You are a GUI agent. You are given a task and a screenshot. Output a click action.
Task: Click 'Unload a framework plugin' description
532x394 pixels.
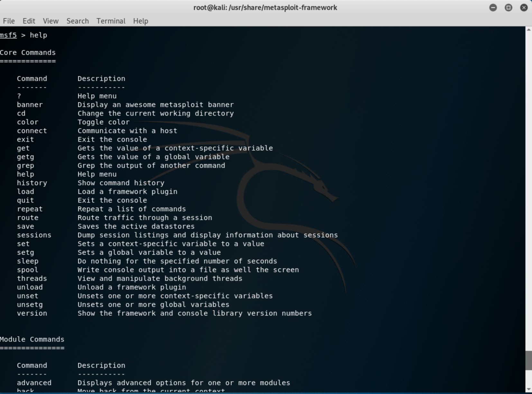pos(132,287)
